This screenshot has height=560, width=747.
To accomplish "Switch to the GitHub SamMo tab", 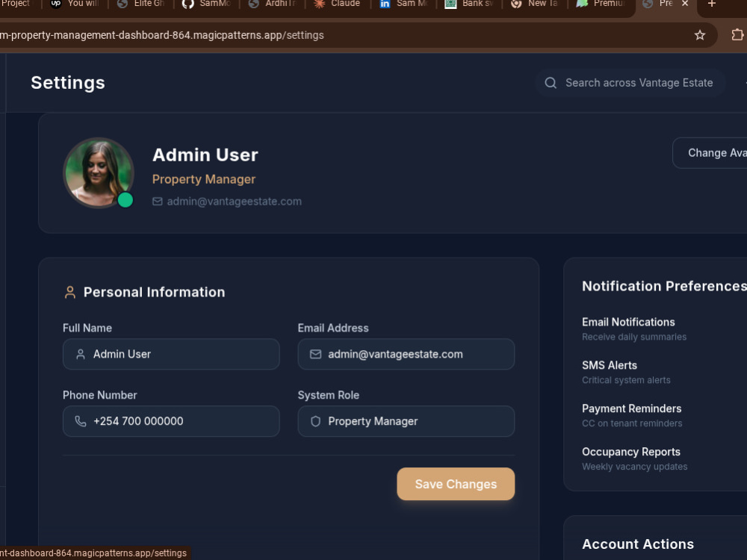I will 207,4.
